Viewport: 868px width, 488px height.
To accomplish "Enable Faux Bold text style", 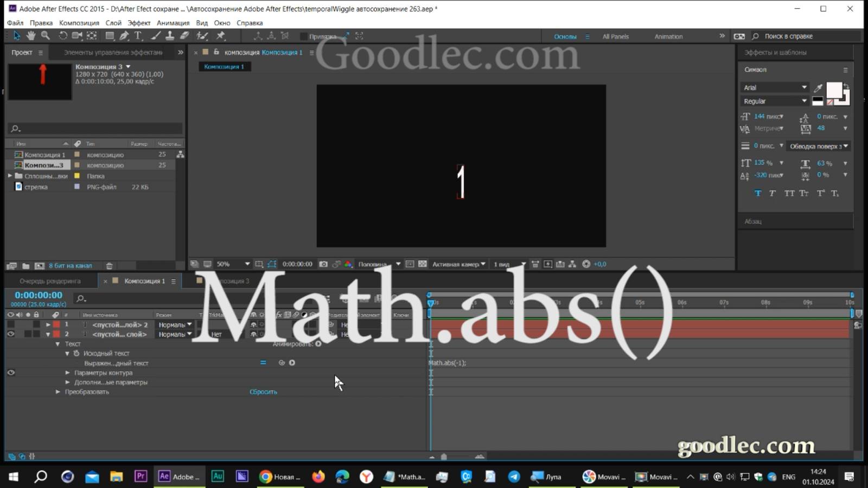I will click(758, 193).
